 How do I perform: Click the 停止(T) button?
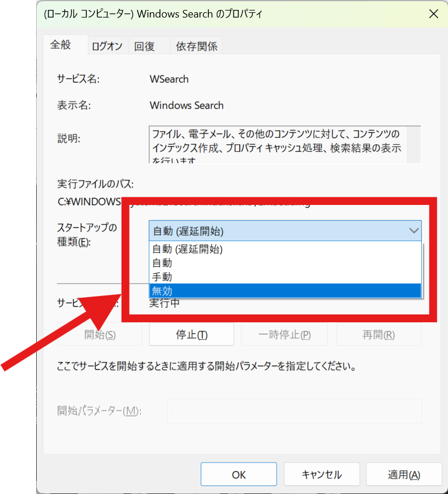pyautogui.click(x=191, y=334)
